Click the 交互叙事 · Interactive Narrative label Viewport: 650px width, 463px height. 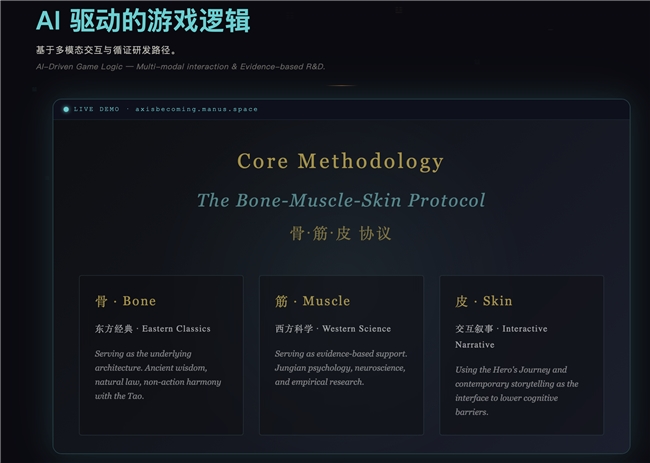click(501, 336)
